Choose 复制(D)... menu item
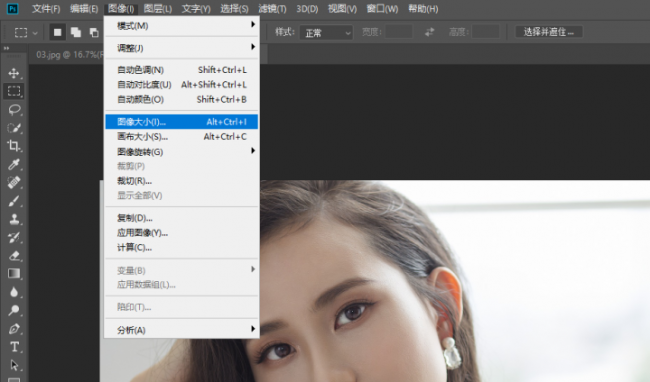The image size is (650, 382). point(182,218)
